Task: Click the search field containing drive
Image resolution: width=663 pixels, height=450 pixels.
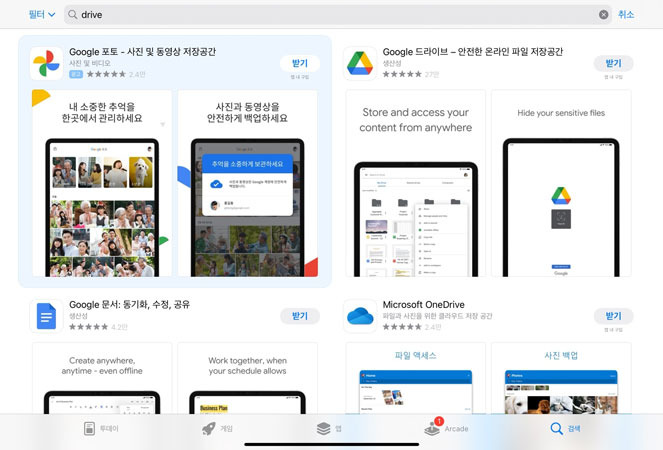Action: [x=337, y=14]
